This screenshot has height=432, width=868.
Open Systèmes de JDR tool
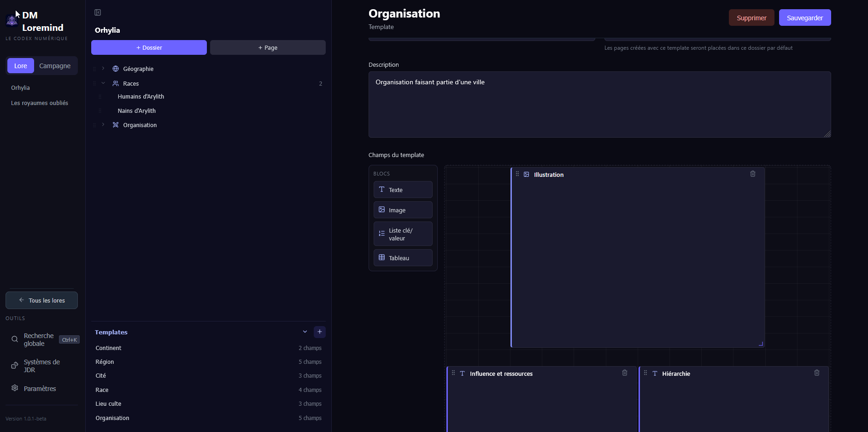point(41,366)
